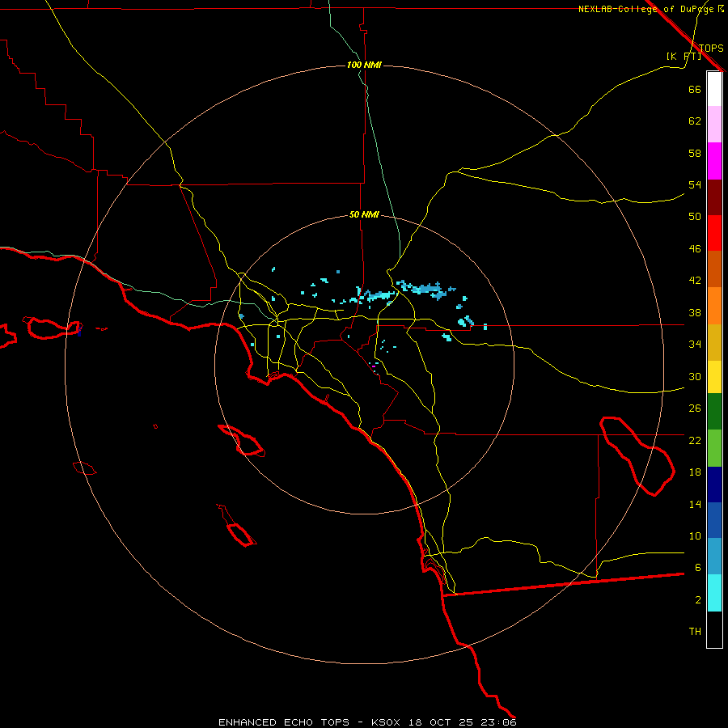The height and width of the screenshot is (728, 728).
Task: Click the "23:06" timestamp
Action: [x=498, y=722]
